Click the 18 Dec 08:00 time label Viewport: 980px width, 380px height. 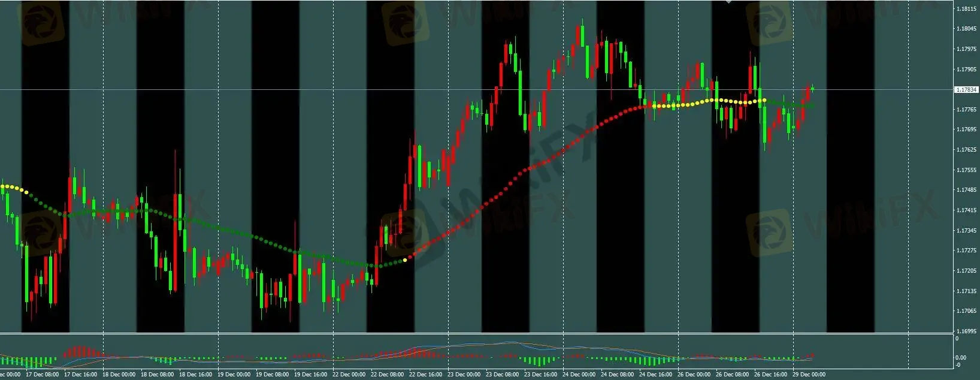point(157,375)
